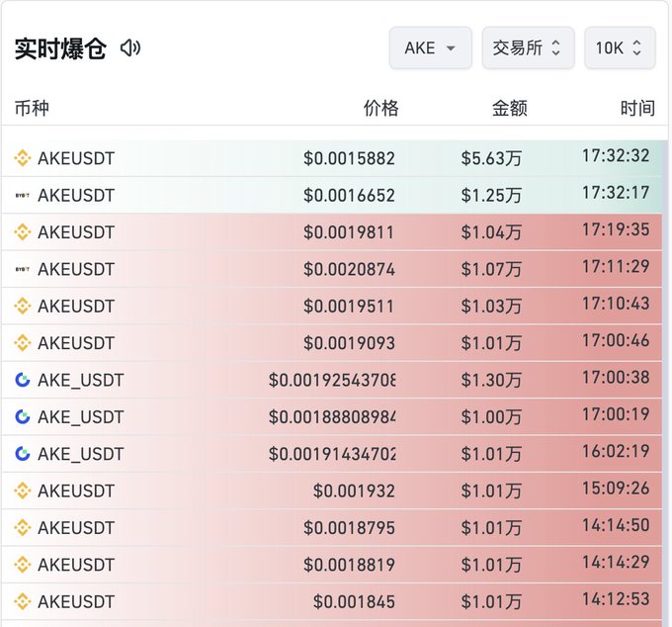Open the AKE coin dropdown

(x=430, y=48)
